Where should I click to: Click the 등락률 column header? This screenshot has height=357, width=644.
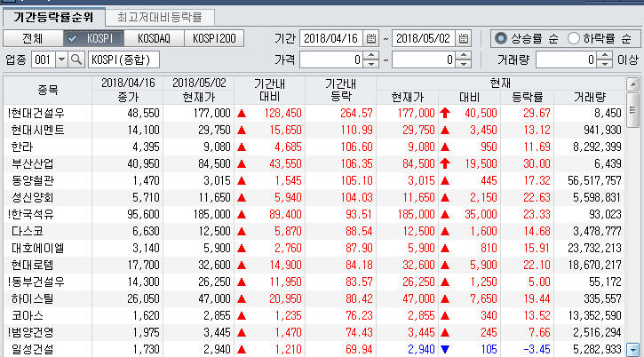(528, 98)
